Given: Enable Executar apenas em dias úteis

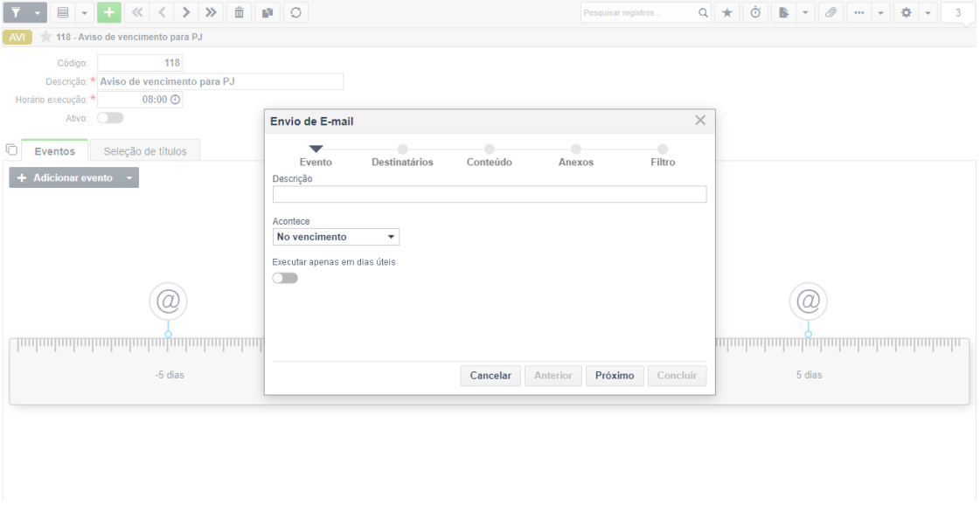Looking at the screenshot, I should click(285, 278).
